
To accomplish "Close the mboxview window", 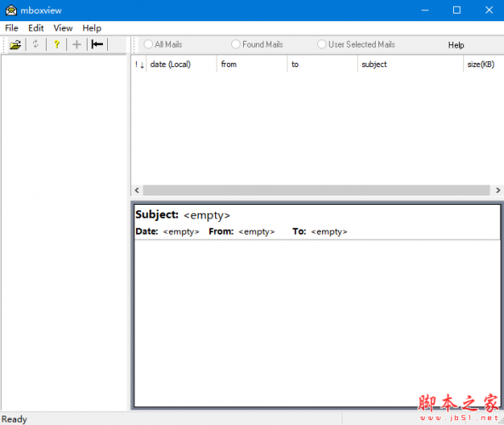I will pyautogui.click(x=489, y=10).
